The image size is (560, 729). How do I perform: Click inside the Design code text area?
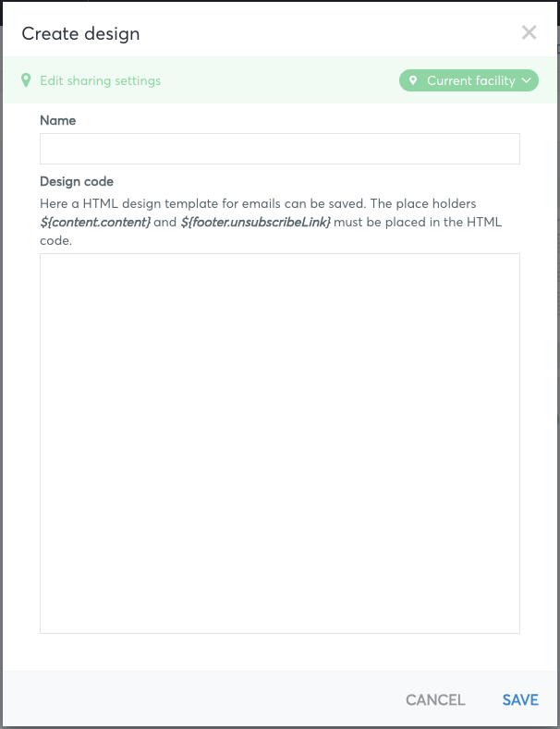(279, 443)
